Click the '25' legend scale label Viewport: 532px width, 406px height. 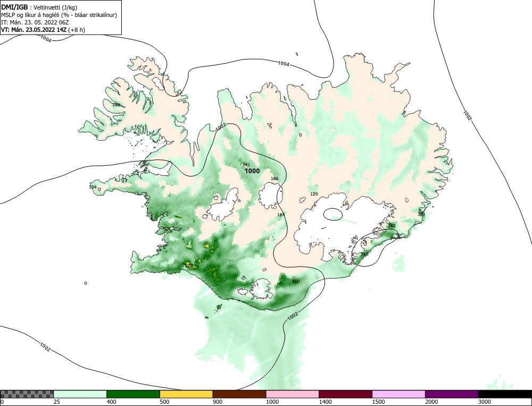tap(57, 402)
